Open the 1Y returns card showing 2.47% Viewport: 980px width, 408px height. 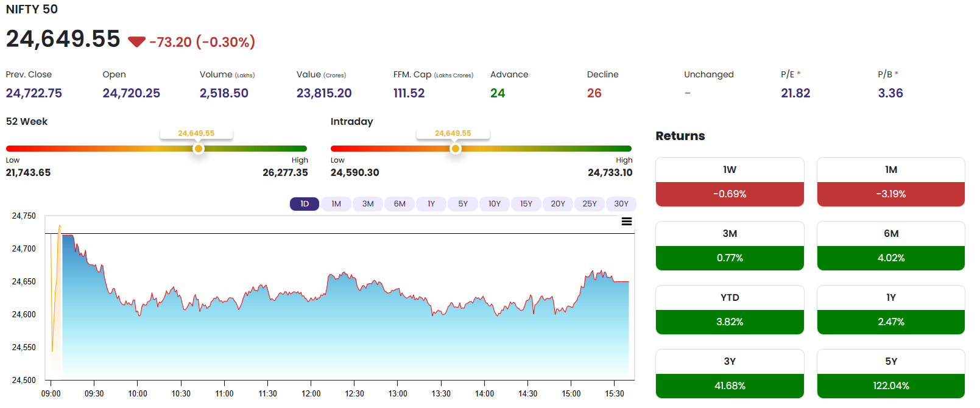[x=891, y=310]
